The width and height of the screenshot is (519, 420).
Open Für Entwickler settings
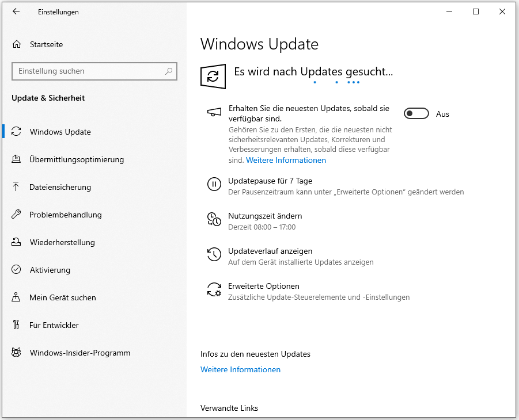pos(54,325)
